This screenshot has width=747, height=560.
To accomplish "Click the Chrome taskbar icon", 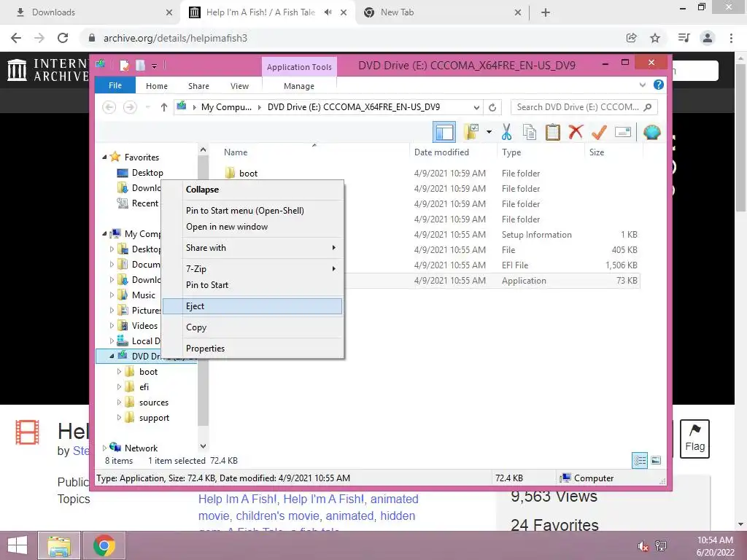I will point(104,545).
